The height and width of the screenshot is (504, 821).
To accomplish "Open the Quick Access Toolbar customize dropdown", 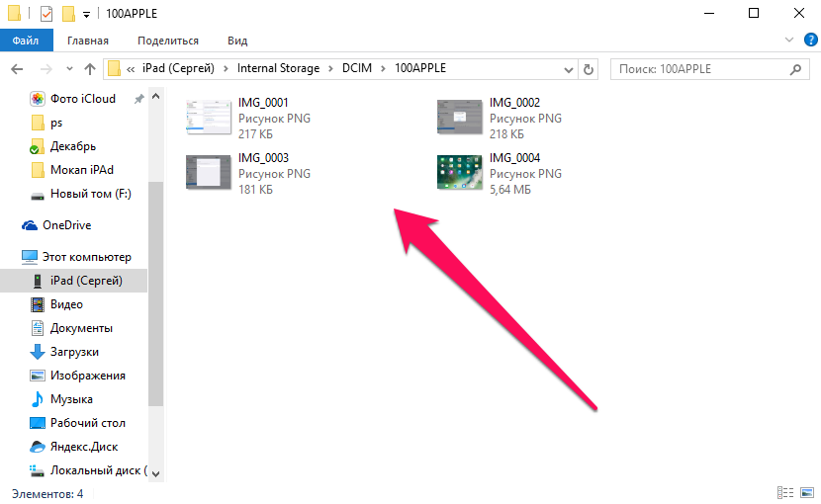I will click(86, 15).
